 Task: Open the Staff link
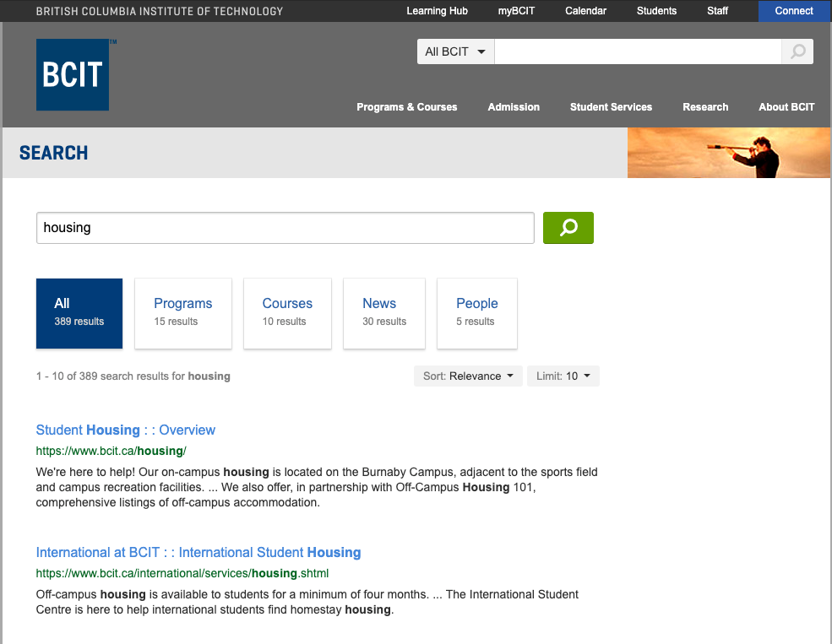(717, 11)
